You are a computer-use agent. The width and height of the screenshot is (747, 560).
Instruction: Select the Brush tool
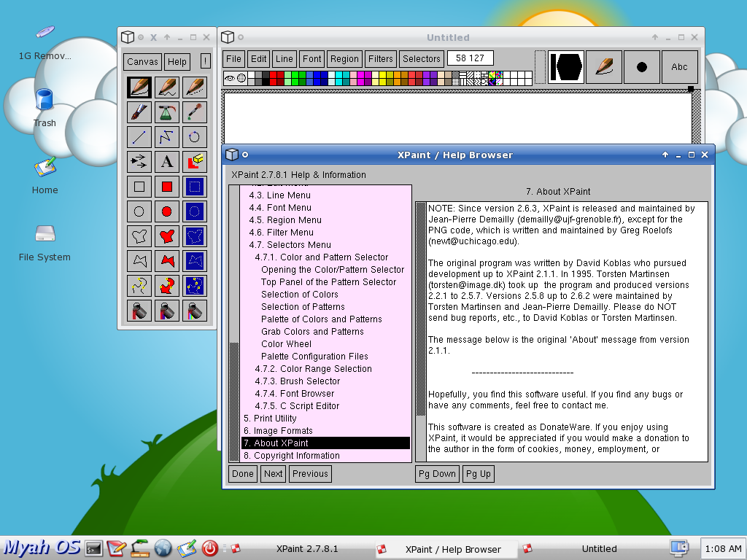coord(139,112)
